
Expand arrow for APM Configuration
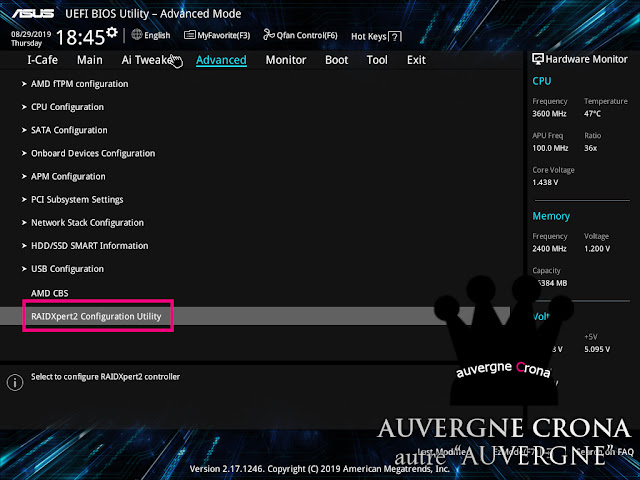(24, 176)
